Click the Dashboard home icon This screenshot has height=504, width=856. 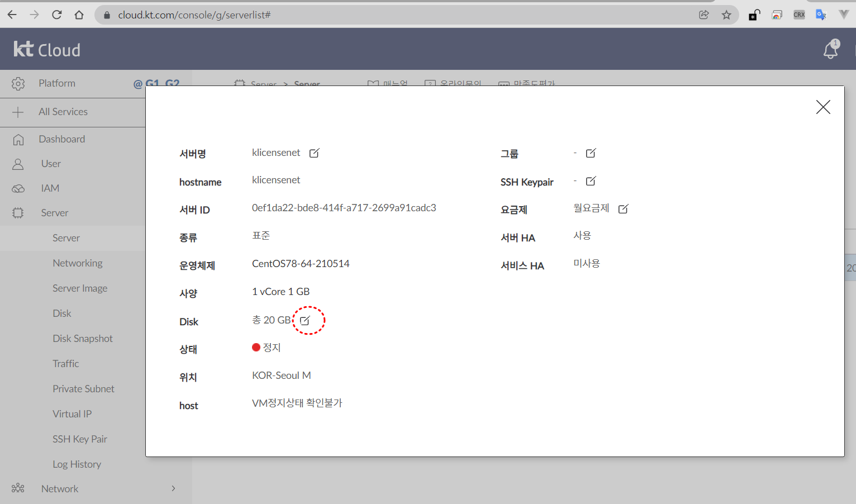pos(18,140)
